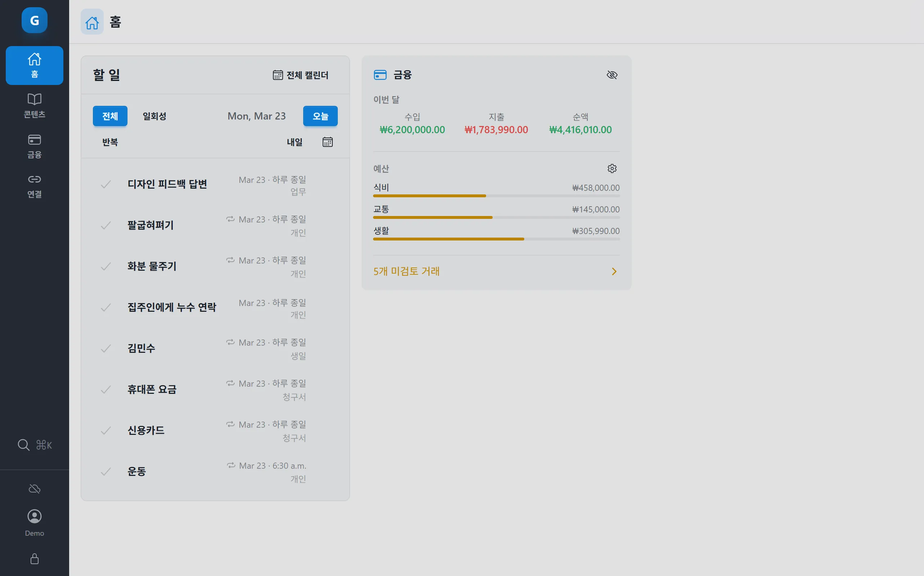Click the 오늘 button
924x576 pixels.
pos(320,116)
